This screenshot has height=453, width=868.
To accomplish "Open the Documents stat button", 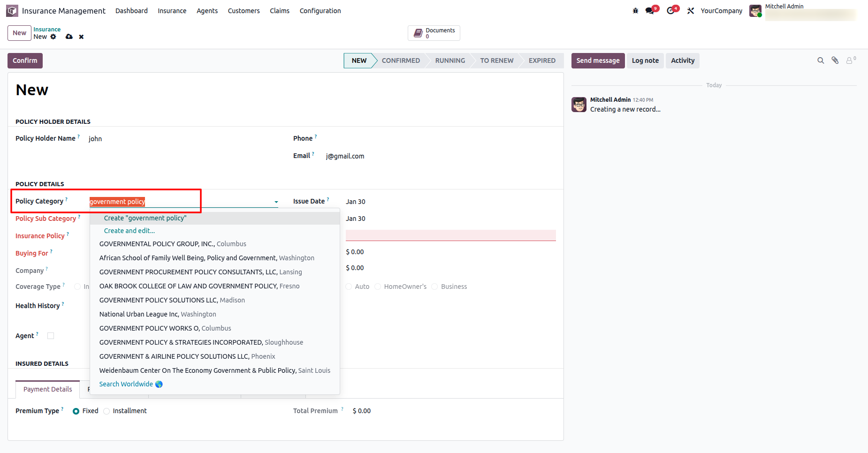I will (x=434, y=33).
